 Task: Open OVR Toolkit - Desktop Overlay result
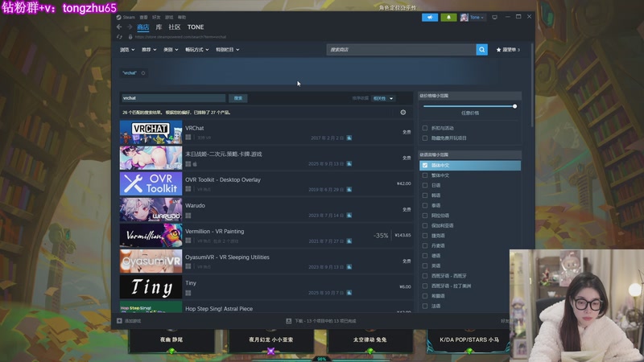point(223,179)
